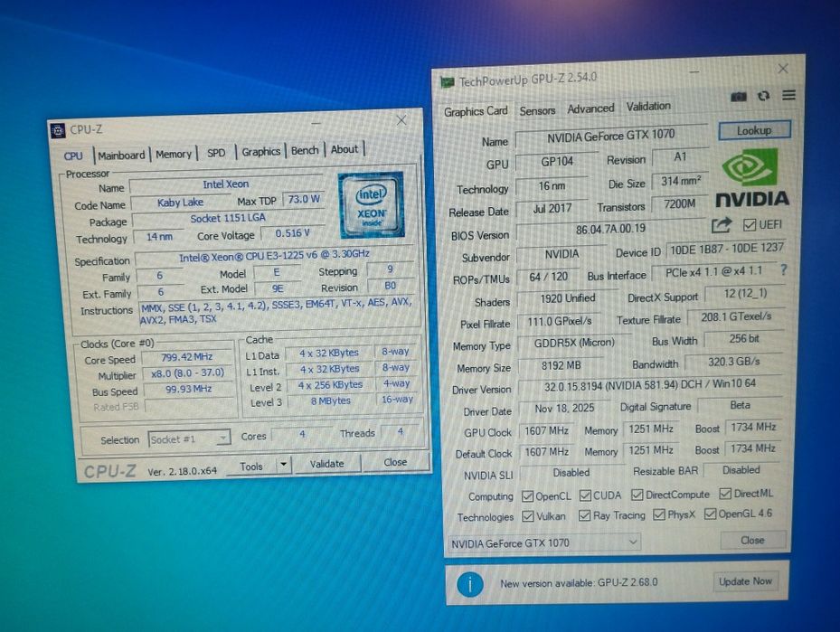Click the Close button in CPU-Z

tap(395, 462)
